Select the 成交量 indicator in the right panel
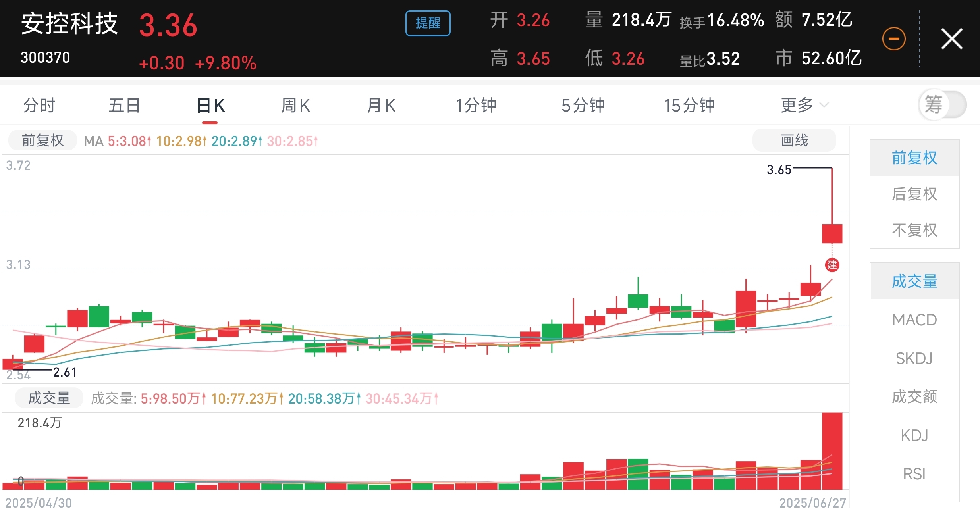980x508 pixels. tap(914, 281)
